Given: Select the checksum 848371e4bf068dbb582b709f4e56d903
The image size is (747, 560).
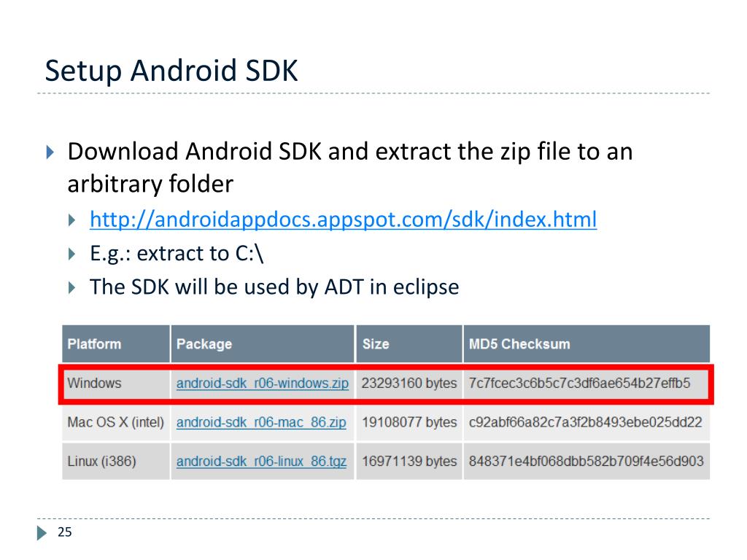Looking at the screenshot, I should [586, 462].
